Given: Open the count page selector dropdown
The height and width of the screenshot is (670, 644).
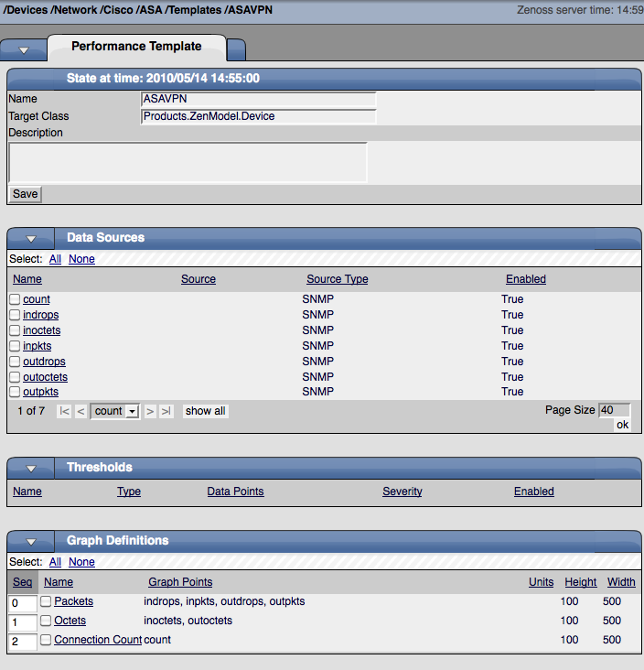Looking at the screenshot, I should [115, 411].
